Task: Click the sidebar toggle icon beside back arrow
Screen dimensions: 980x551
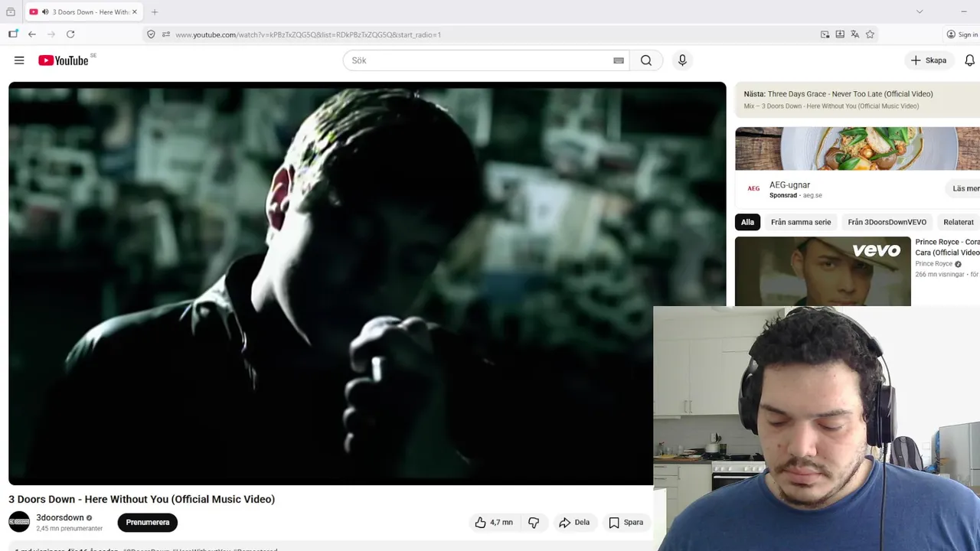Action: point(13,34)
